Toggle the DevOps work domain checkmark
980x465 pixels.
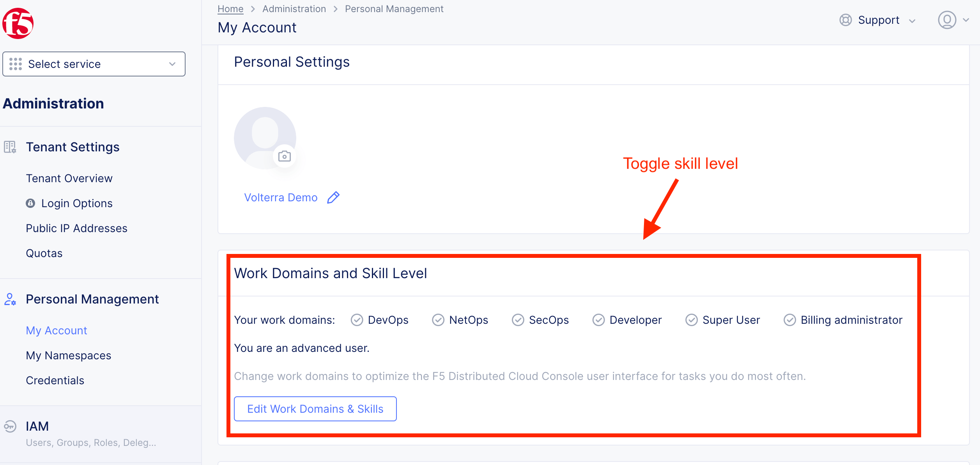pyautogui.click(x=357, y=320)
